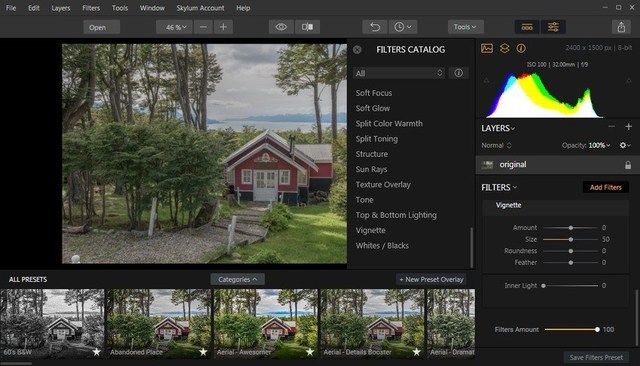
Task: Open the File menu
Action: click(x=11, y=8)
